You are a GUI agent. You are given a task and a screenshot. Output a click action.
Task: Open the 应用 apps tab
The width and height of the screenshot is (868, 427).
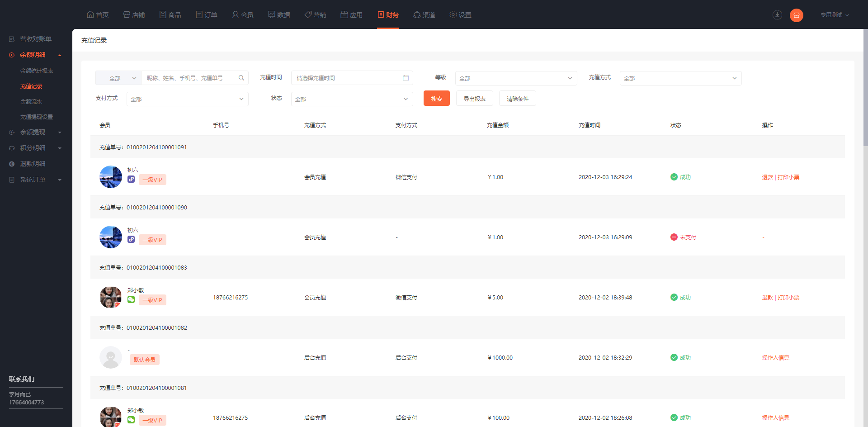coord(351,15)
